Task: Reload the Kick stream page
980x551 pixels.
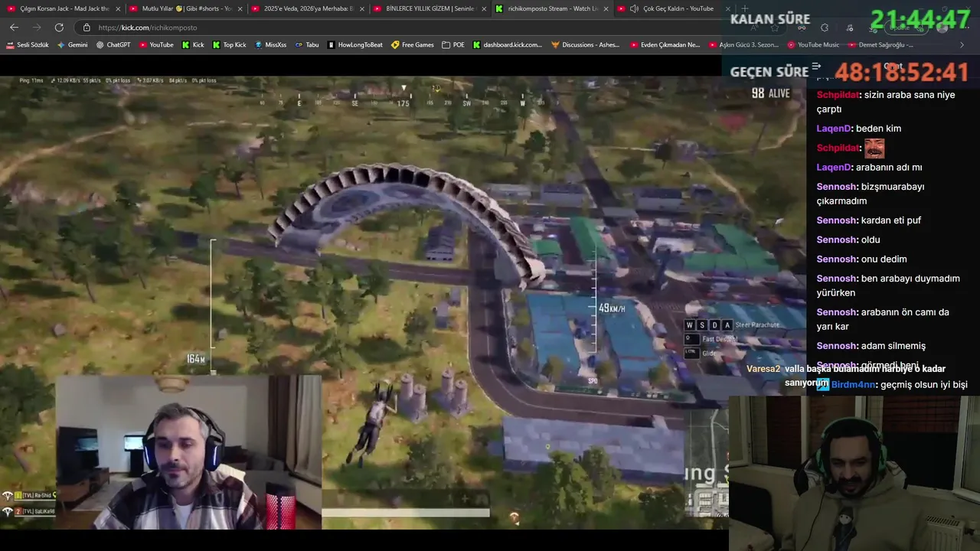Action: [59, 28]
